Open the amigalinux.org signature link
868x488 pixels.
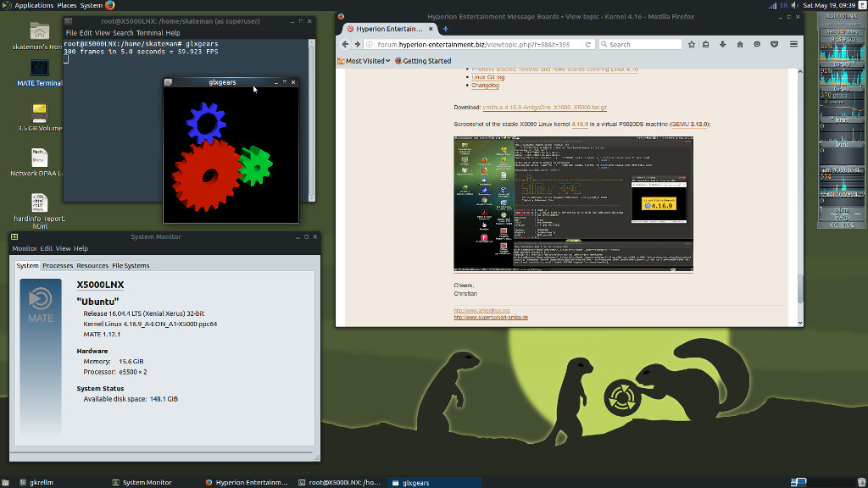click(x=481, y=310)
